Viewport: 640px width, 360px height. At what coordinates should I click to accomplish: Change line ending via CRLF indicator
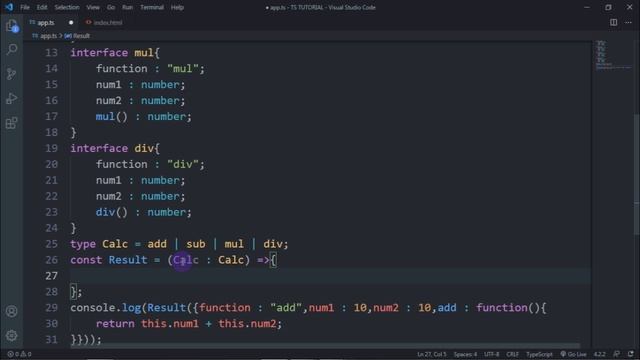point(512,354)
